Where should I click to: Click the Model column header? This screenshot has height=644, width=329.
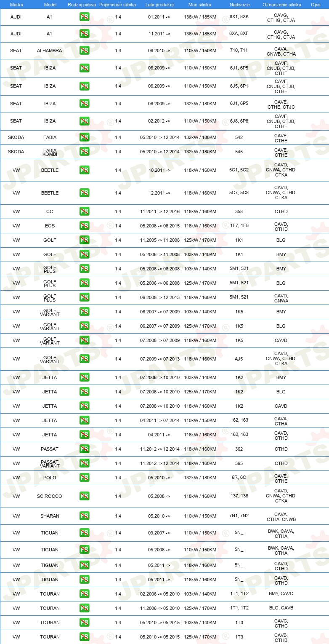[50, 4]
